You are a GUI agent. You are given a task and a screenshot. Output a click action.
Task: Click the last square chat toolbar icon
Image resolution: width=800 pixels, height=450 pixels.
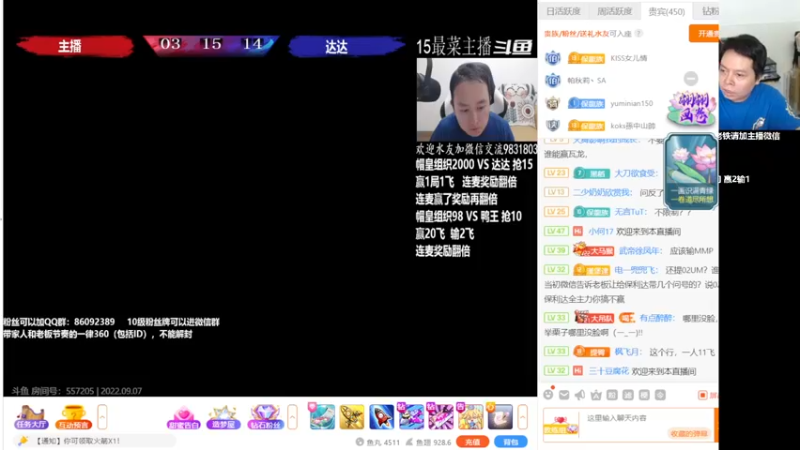(660, 394)
